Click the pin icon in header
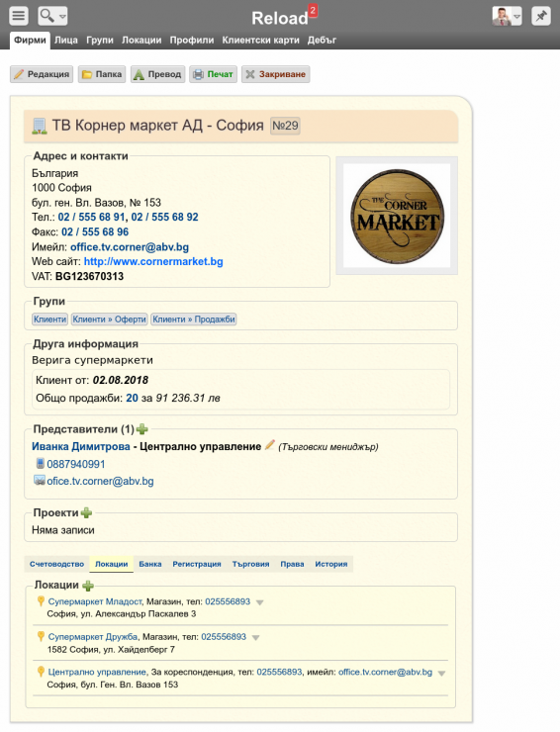This screenshot has width=560, height=732. pos(541,16)
